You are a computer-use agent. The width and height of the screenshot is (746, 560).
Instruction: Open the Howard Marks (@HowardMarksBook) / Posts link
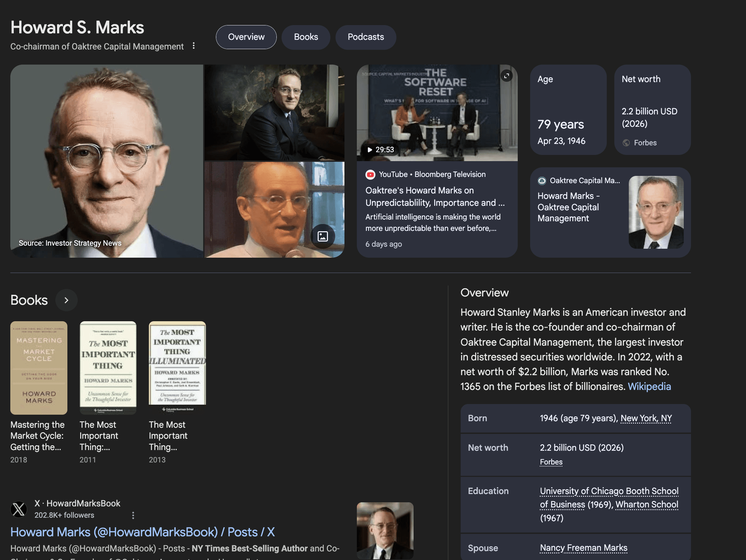143,532
